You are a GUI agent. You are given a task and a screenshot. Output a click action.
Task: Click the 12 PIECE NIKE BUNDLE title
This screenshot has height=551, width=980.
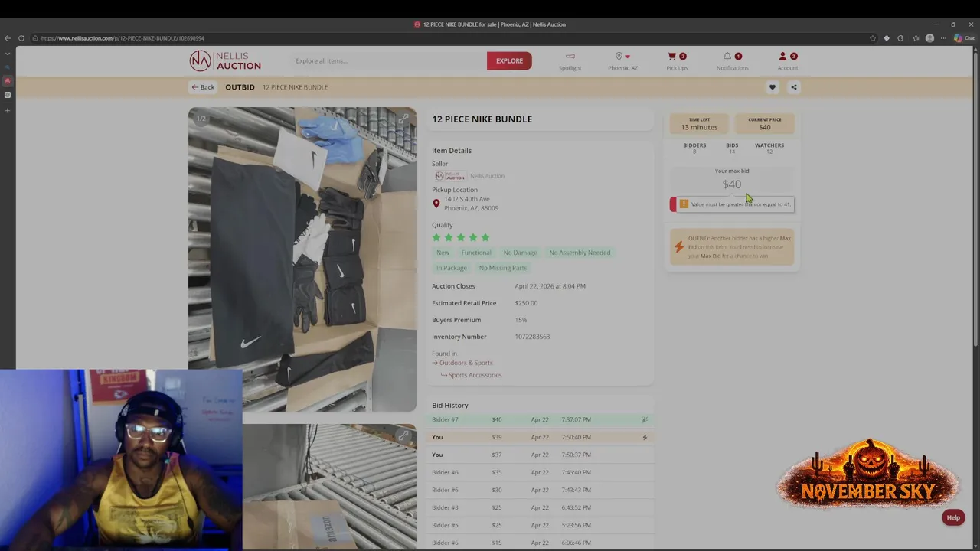(482, 119)
